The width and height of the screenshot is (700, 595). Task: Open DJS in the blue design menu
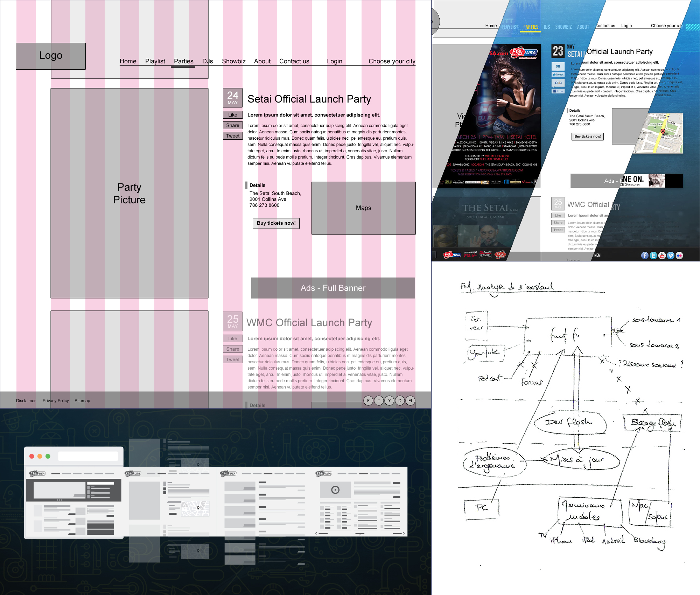pyautogui.click(x=547, y=27)
